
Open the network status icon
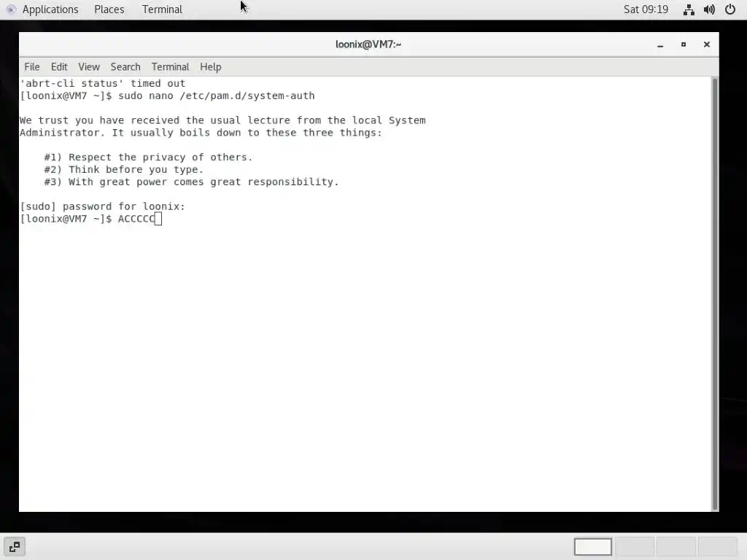(x=689, y=9)
